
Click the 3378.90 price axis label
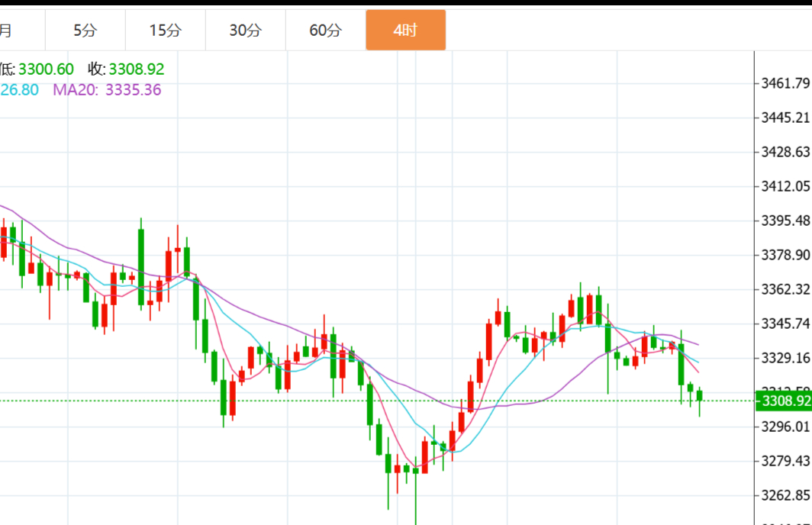(785, 255)
